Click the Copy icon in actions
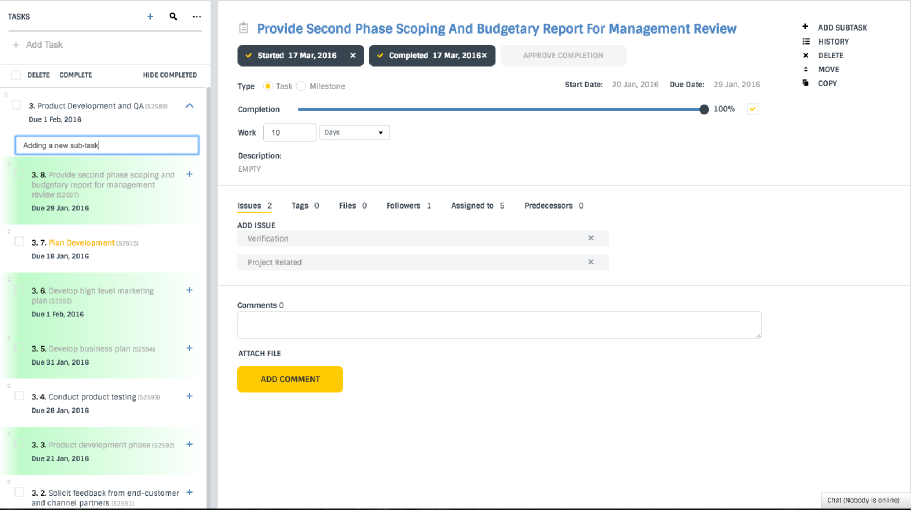This screenshot has width=911, height=510. click(805, 83)
